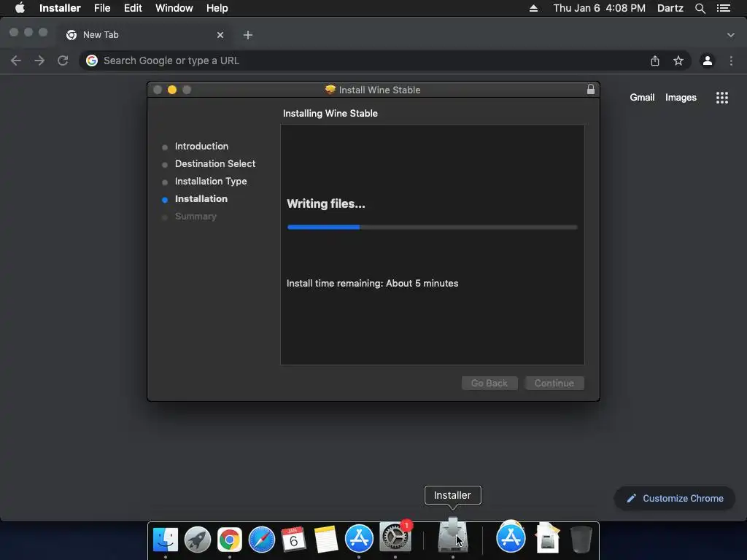Open Safari from the Dock
Image resolution: width=747 pixels, height=560 pixels.
click(262, 540)
